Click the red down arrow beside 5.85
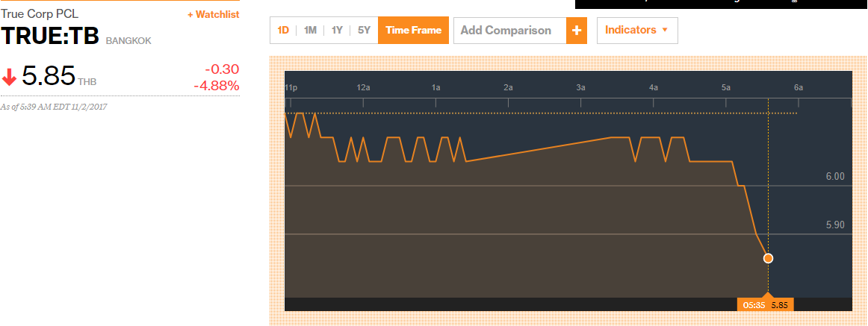The image size is (868, 326). click(10, 77)
